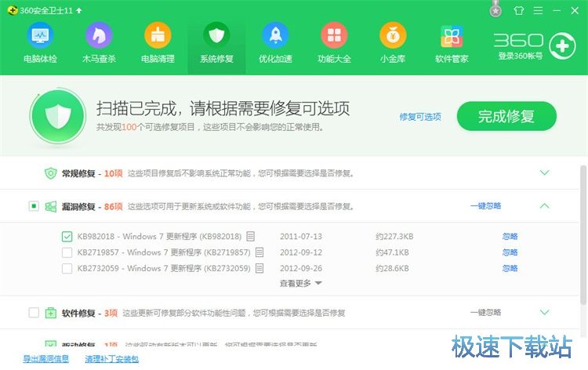Click the medal badge icon in title bar
The image size is (588, 370).
495,9
